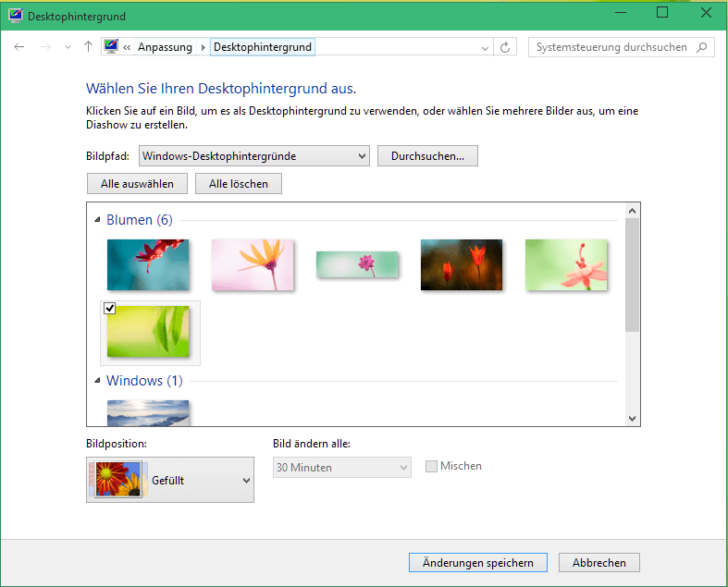Click the scroll down arrow of wallpaper list
This screenshot has height=587, width=728.
632,418
